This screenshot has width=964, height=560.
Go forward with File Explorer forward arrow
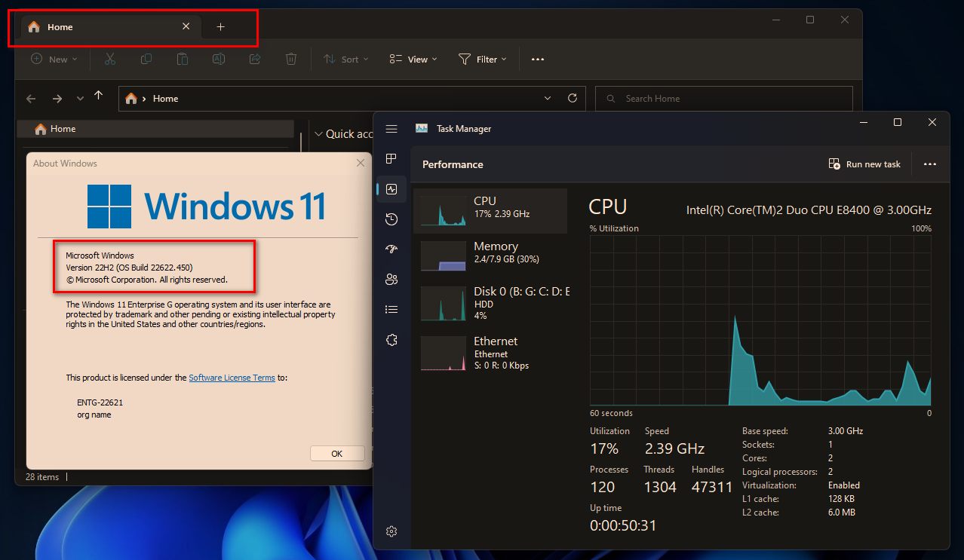point(57,99)
